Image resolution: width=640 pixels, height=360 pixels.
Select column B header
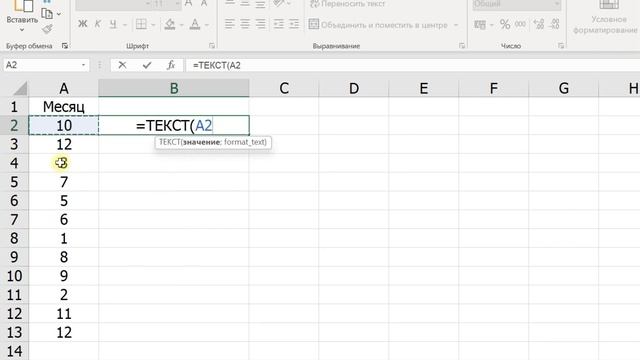click(x=174, y=88)
